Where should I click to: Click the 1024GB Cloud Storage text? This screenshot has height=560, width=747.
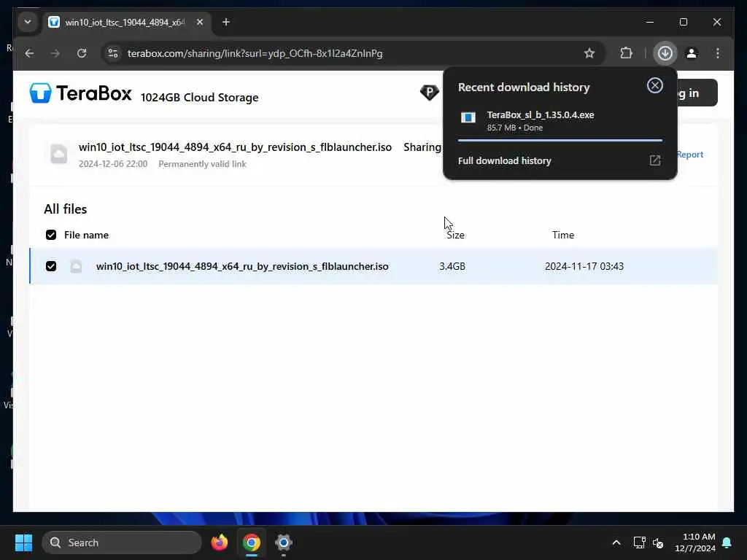[x=200, y=97]
